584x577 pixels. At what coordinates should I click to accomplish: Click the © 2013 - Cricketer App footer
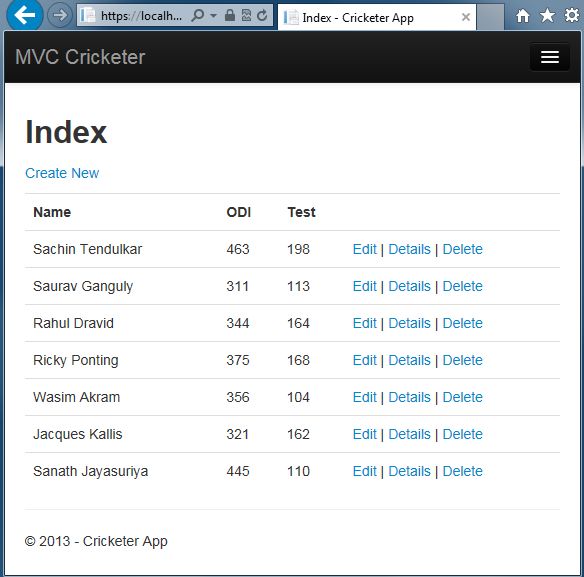pyautogui.click(x=96, y=541)
